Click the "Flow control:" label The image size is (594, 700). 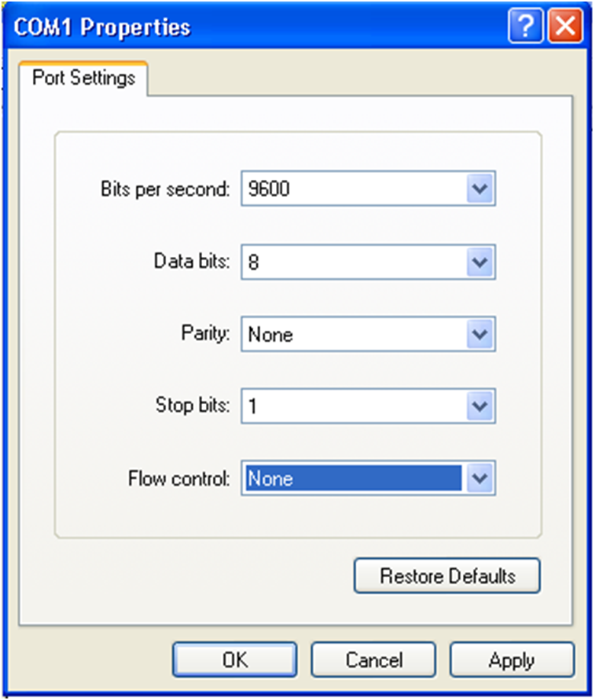tap(178, 479)
